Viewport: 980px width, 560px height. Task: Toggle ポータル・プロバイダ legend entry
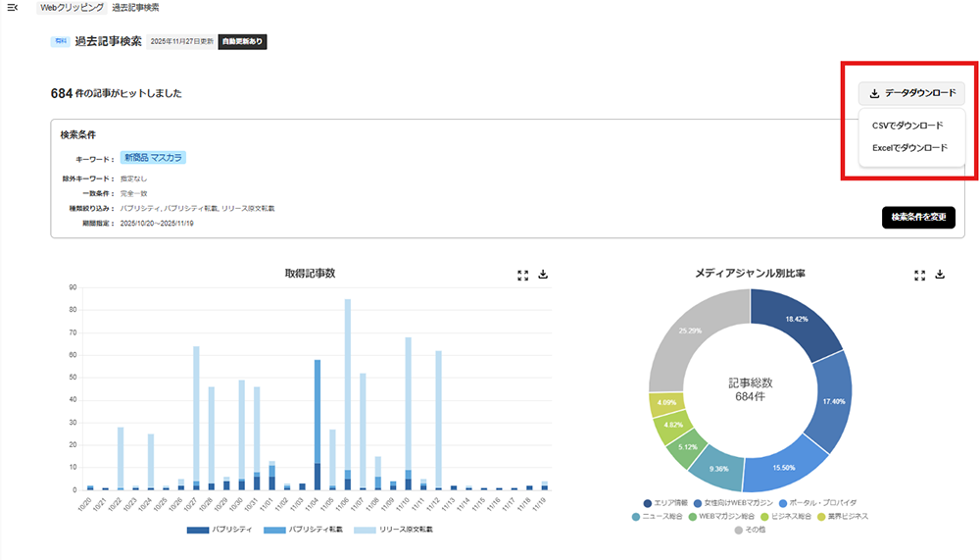[x=817, y=503]
